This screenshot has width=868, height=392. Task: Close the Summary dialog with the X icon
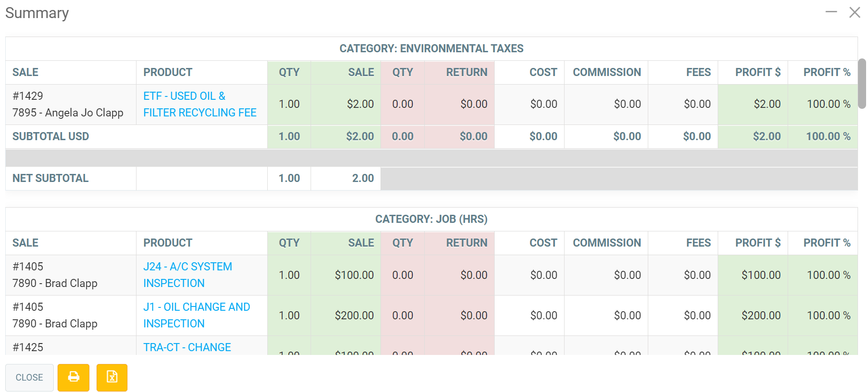[x=854, y=12]
